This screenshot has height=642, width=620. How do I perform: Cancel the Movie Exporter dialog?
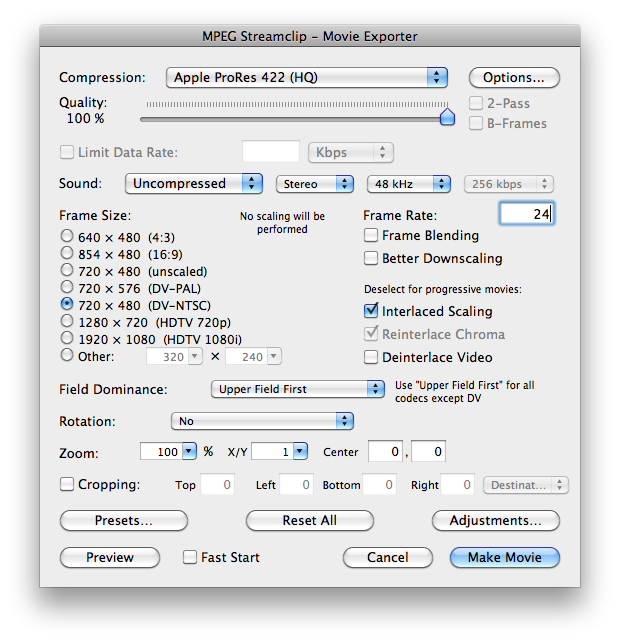coord(387,557)
